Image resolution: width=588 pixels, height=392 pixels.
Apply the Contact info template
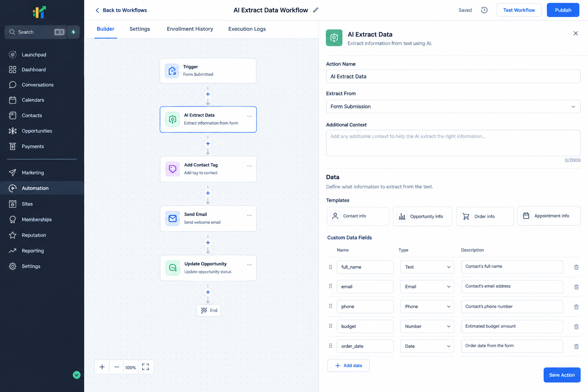click(358, 216)
